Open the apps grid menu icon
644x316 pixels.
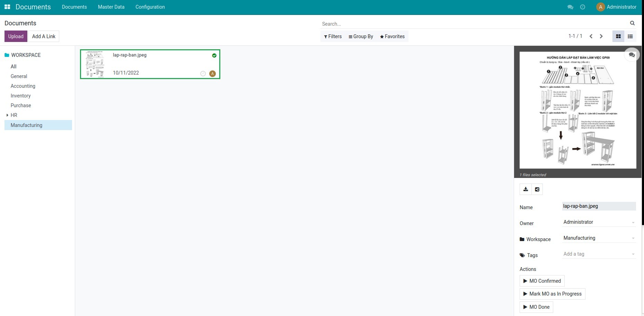tap(7, 7)
